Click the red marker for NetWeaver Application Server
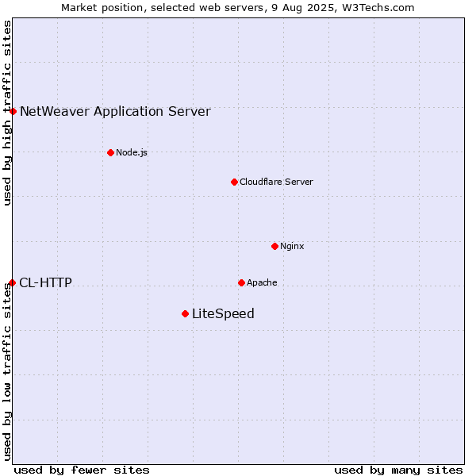This screenshot has height=476, width=476. click(x=13, y=111)
